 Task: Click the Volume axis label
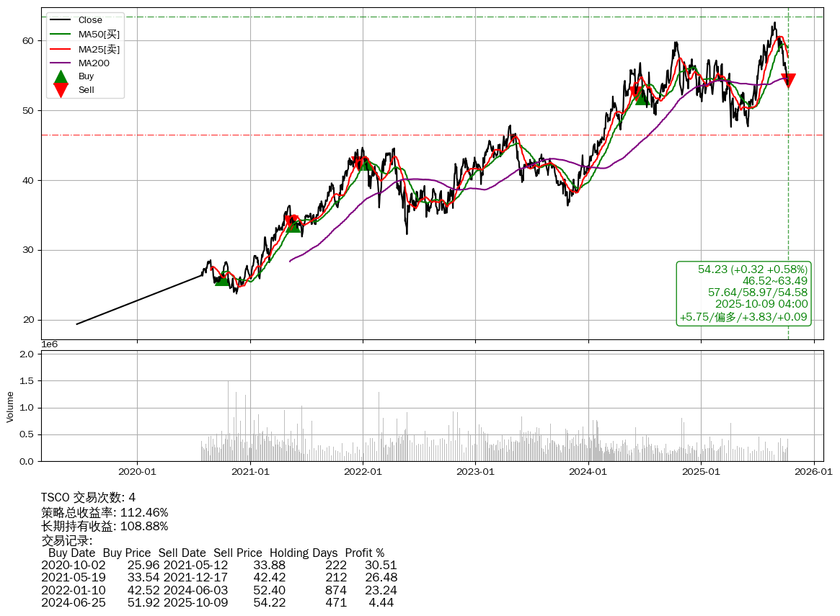(10, 406)
